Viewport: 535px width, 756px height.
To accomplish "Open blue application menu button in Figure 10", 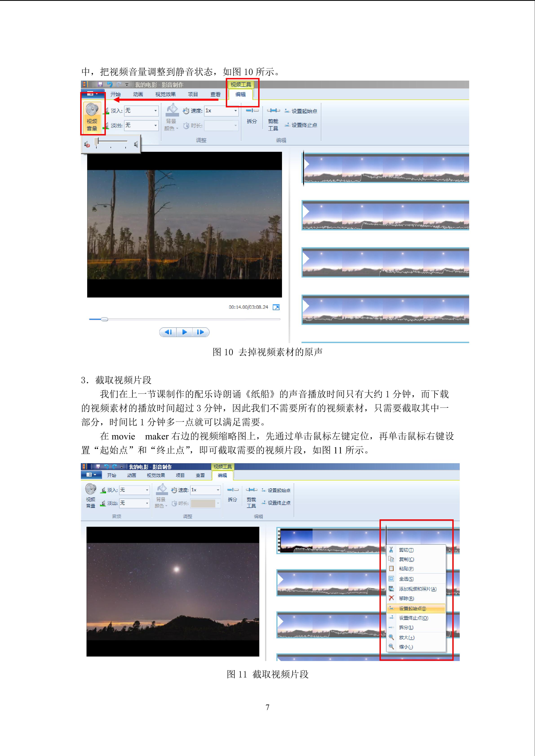I will (x=93, y=94).
